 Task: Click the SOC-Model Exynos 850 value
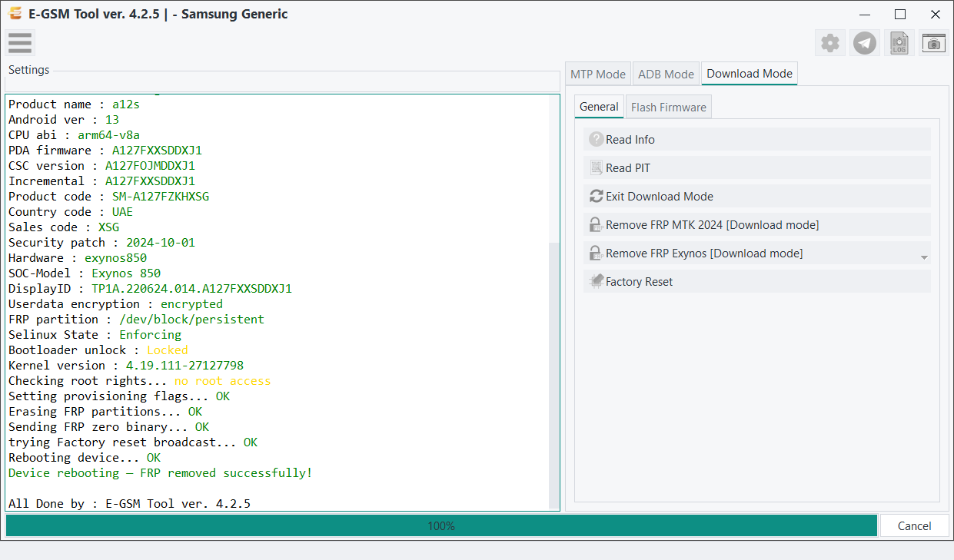[126, 273]
